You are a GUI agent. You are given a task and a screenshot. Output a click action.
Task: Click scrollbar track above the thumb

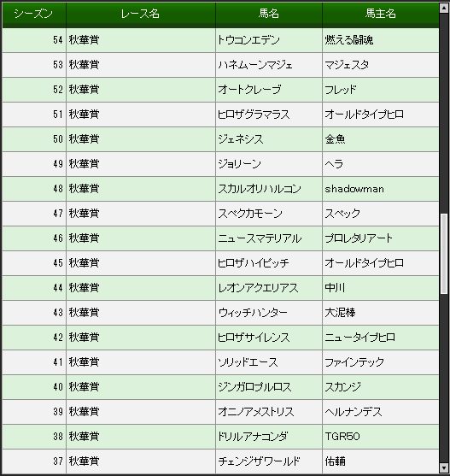click(444, 113)
